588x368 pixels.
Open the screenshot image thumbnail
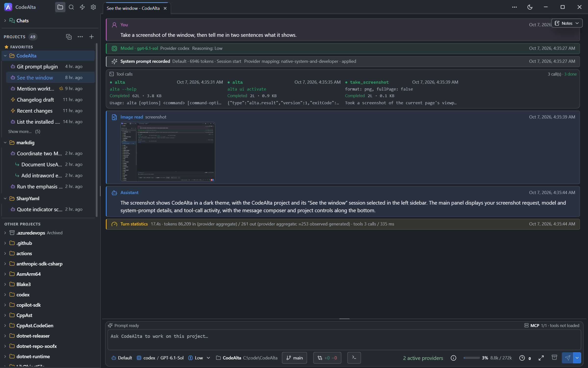(x=168, y=152)
